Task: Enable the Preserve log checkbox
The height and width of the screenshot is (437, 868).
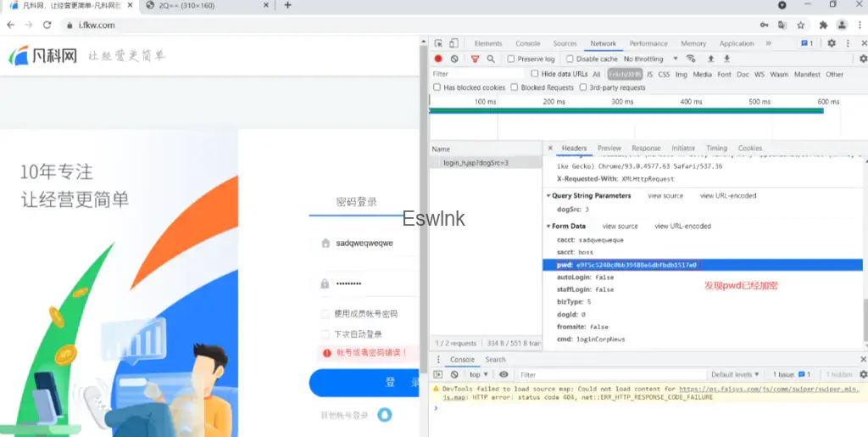Action: click(x=511, y=59)
